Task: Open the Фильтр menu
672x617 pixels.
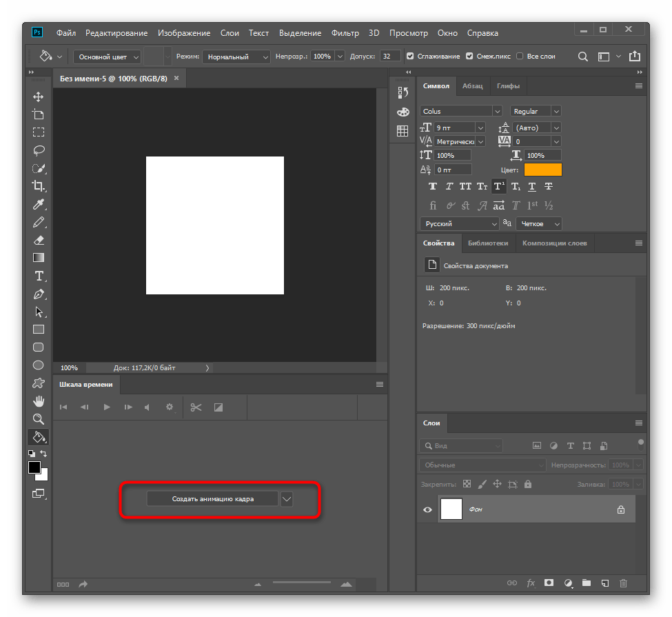Action: pos(345,33)
